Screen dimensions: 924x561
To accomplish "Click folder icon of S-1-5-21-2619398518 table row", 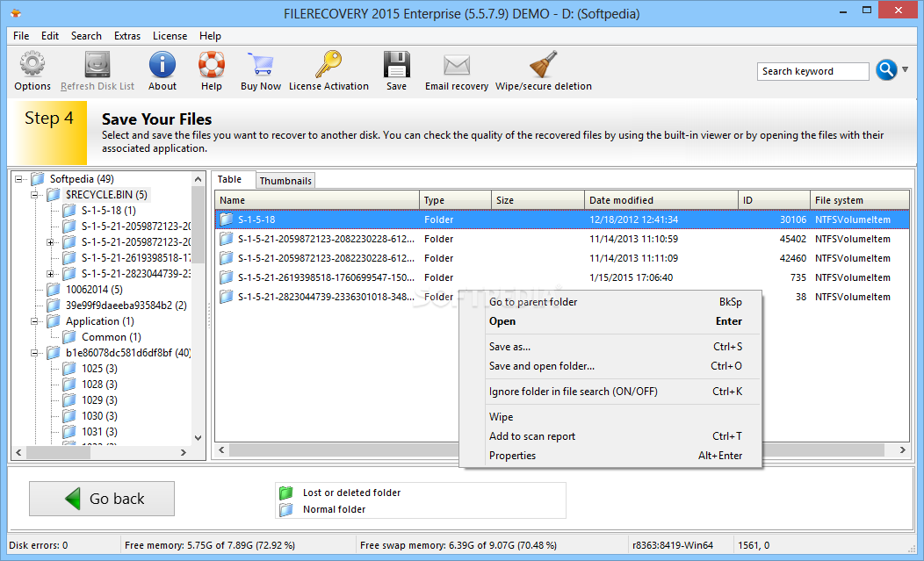I will [227, 277].
